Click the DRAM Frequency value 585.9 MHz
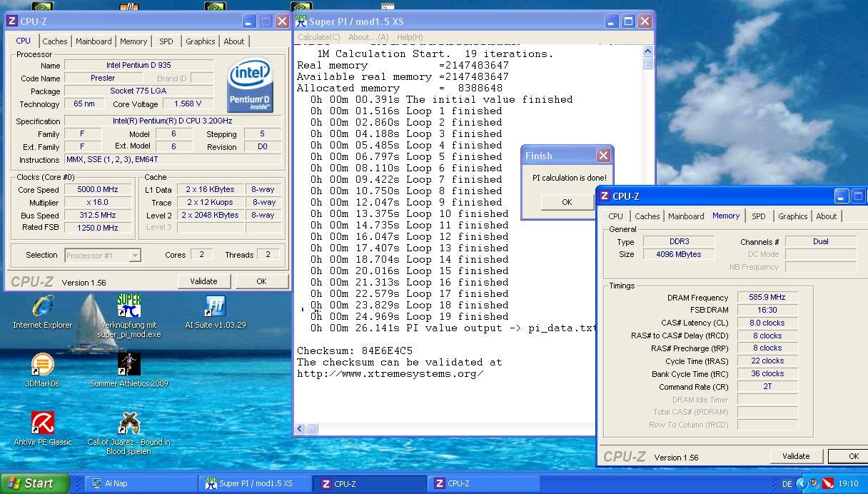The width and height of the screenshot is (868, 494). [767, 297]
